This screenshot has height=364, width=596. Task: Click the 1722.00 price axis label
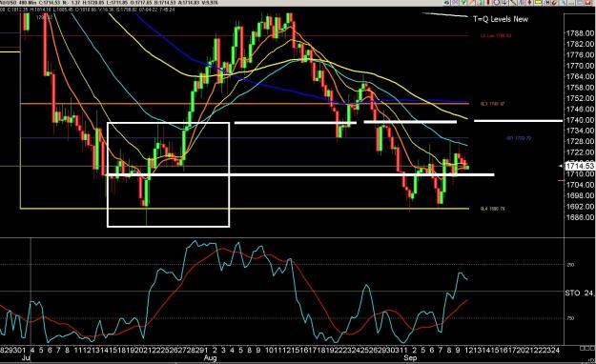click(581, 152)
